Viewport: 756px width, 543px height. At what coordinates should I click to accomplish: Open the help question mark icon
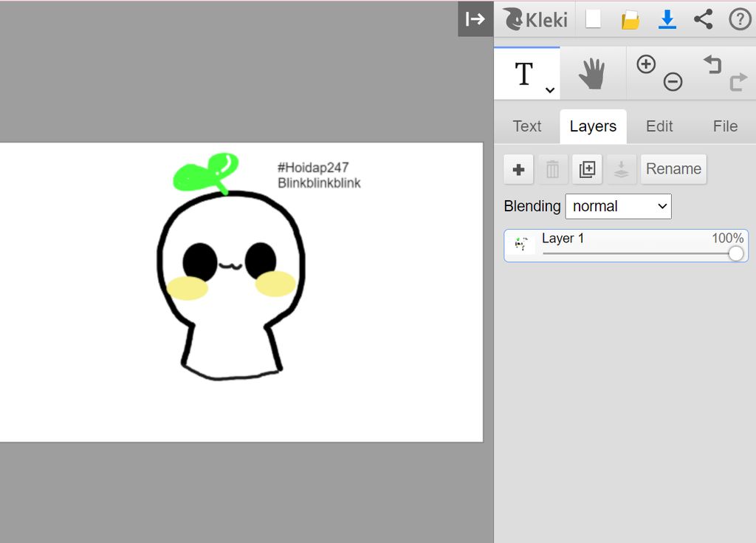(740, 20)
